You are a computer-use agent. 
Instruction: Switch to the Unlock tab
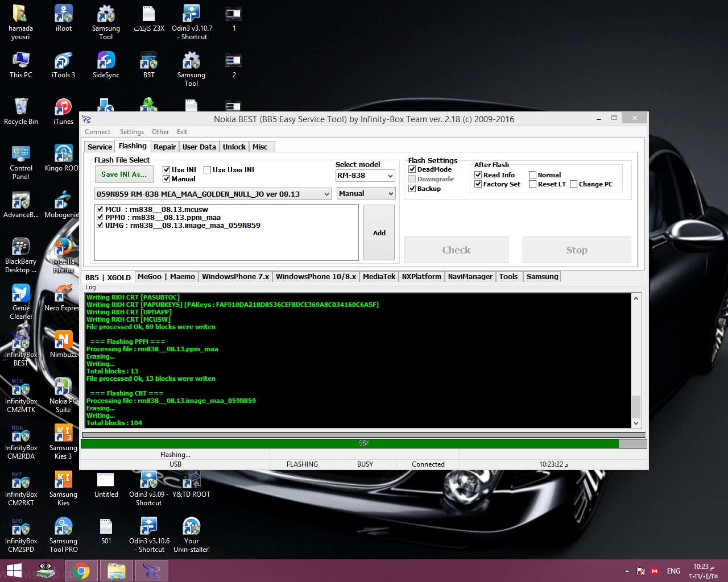point(234,147)
